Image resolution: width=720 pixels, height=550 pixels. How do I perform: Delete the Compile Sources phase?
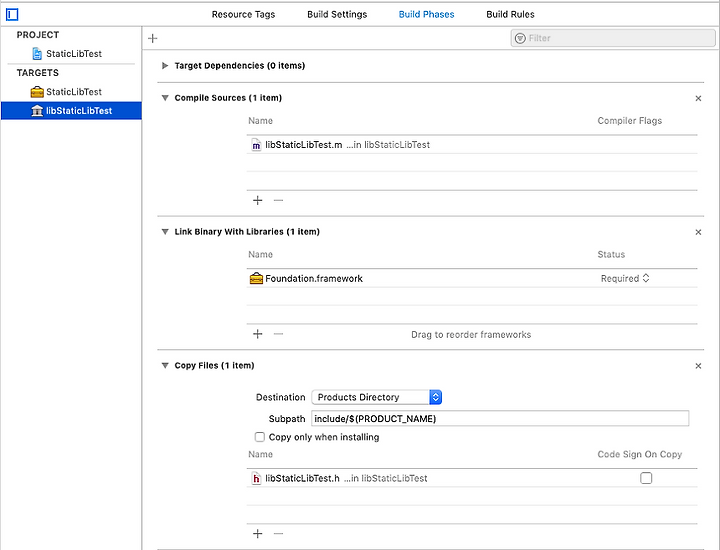point(698,98)
